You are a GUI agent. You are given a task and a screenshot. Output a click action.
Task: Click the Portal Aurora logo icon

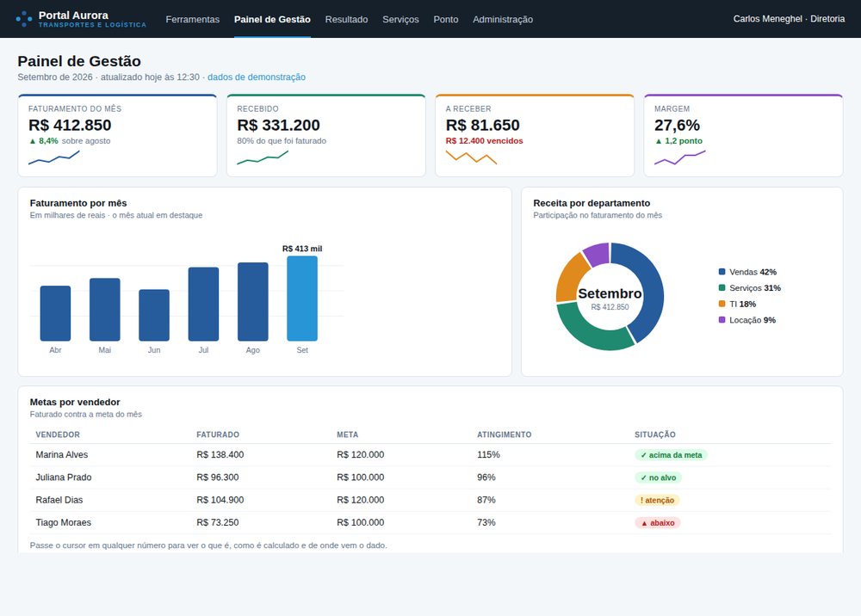[24, 19]
